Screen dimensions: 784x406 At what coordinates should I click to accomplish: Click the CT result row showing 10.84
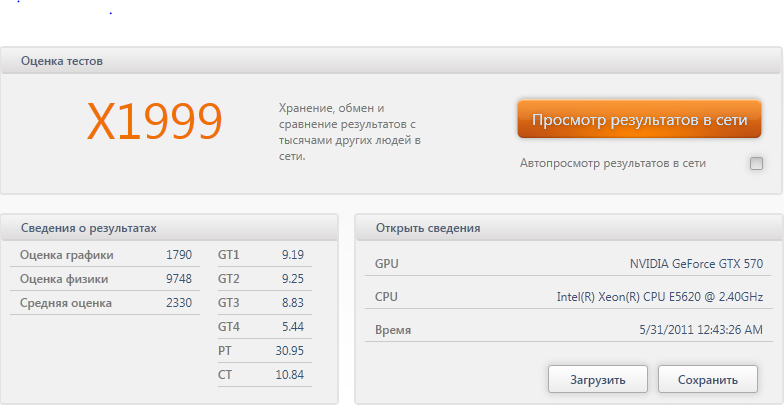[264, 375]
